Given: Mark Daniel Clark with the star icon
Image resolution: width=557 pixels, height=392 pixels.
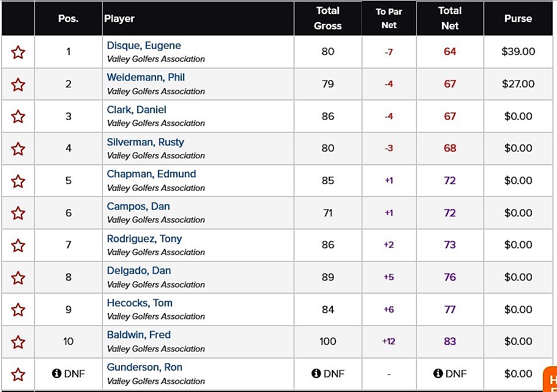Looking at the screenshot, I should (x=18, y=116).
